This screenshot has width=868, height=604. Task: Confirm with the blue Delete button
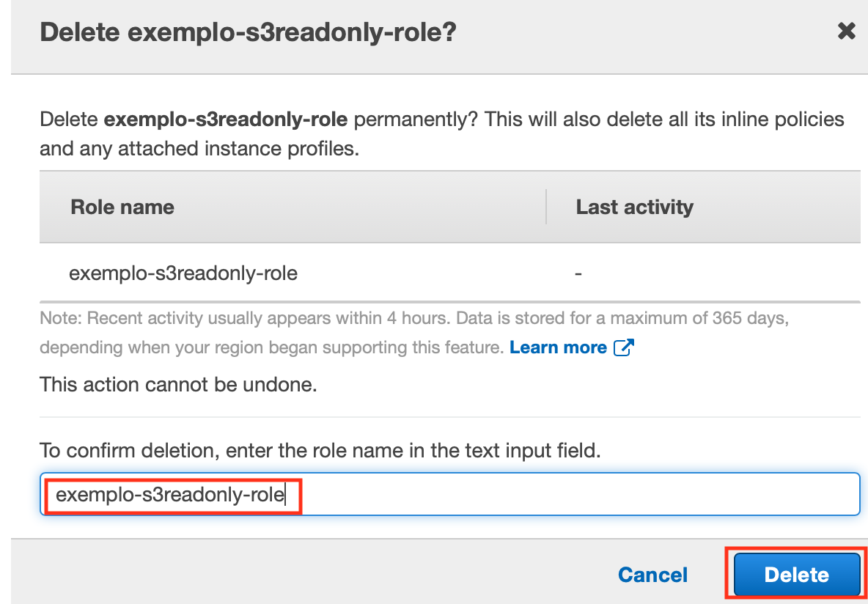(797, 575)
